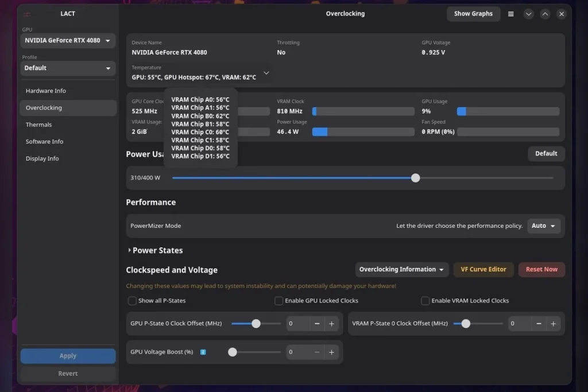Click the '810 MHz' VRAM clock value

pos(289,111)
